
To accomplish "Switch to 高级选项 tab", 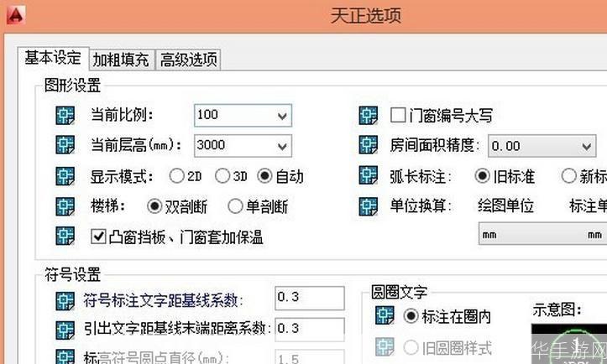I will 188,60.
